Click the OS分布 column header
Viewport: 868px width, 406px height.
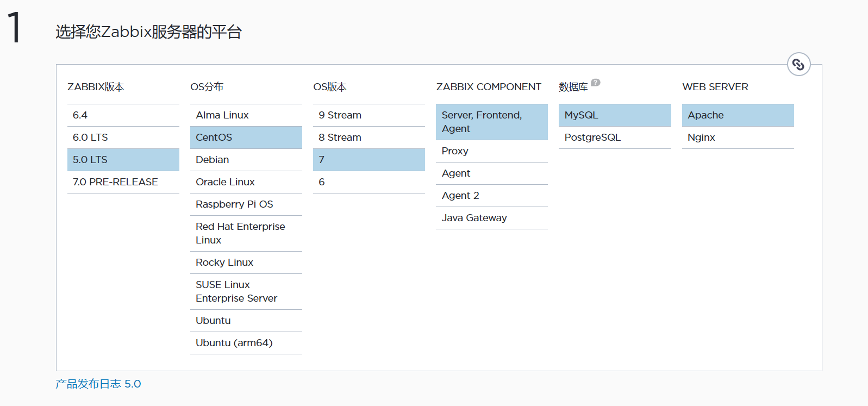pyautogui.click(x=207, y=87)
